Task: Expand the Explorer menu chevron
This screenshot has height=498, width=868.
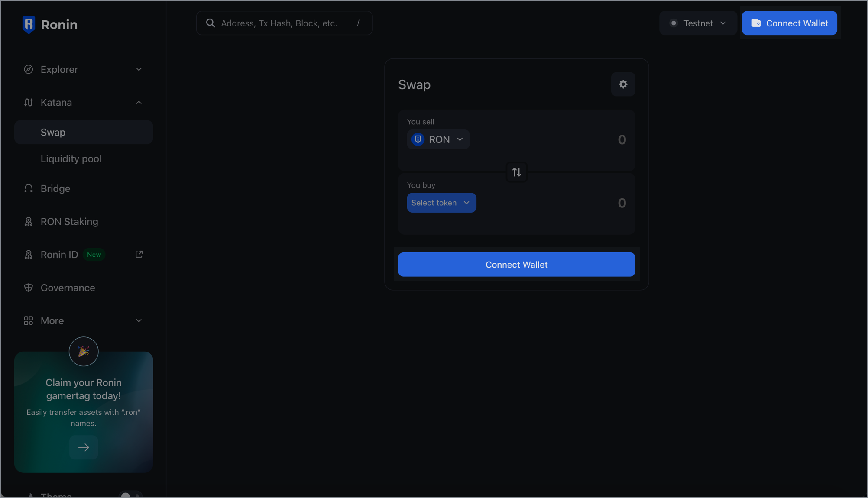Action: pos(139,69)
